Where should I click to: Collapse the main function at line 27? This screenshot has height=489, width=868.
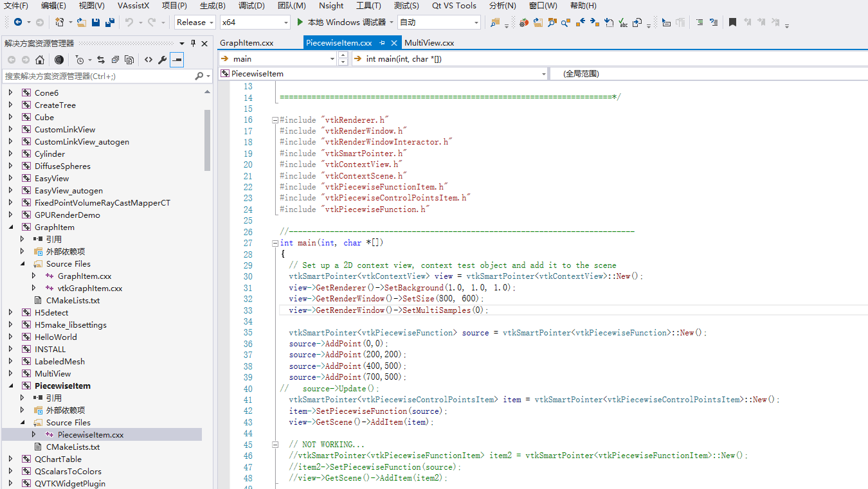(275, 243)
